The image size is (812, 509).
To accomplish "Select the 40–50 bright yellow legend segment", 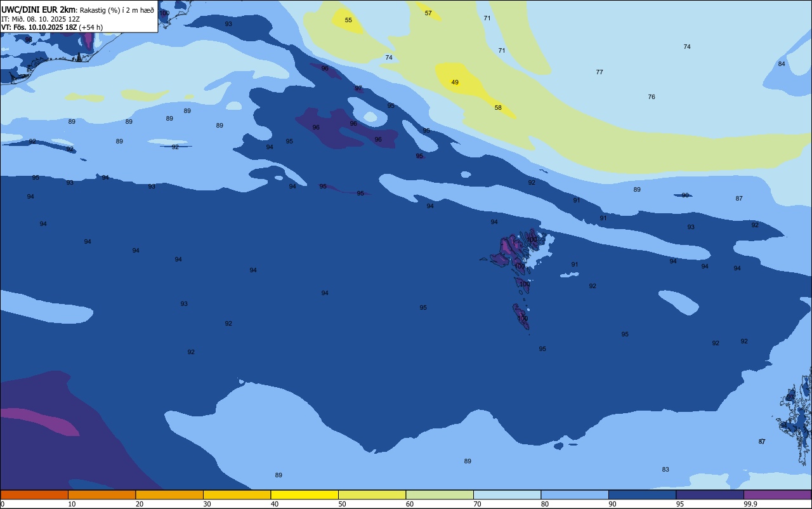I will [x=304, y=494].
